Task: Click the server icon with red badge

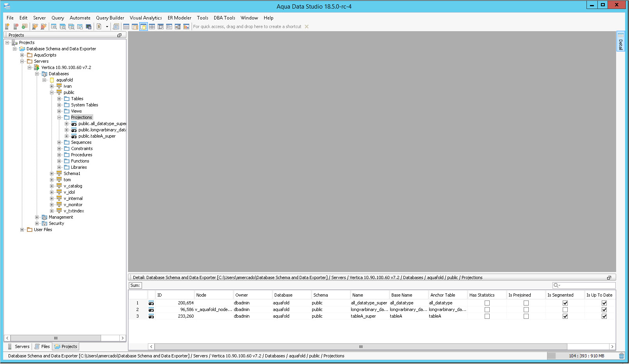Action: tap(16, 27)
